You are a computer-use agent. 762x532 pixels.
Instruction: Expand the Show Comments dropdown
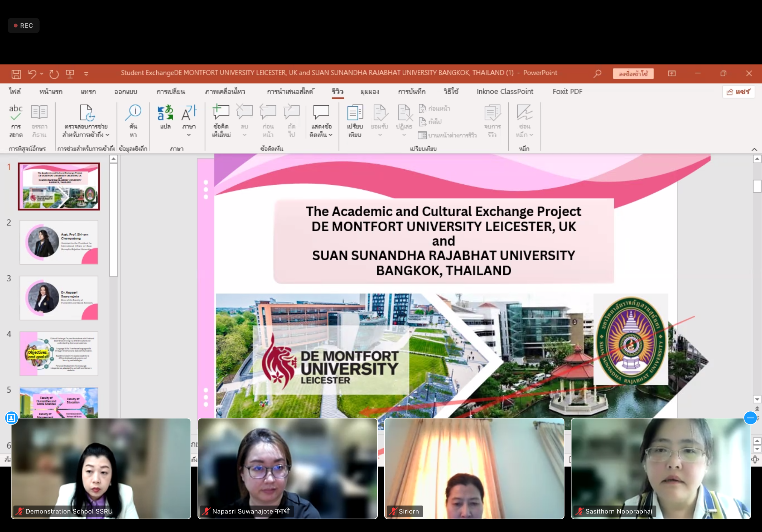(x=331, y=135)
